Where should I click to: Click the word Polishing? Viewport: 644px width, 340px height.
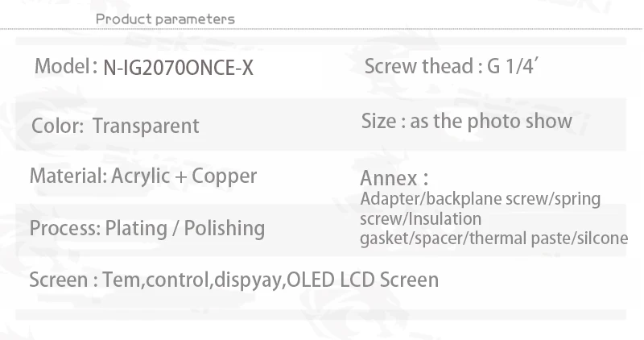(x=225, y=229)
